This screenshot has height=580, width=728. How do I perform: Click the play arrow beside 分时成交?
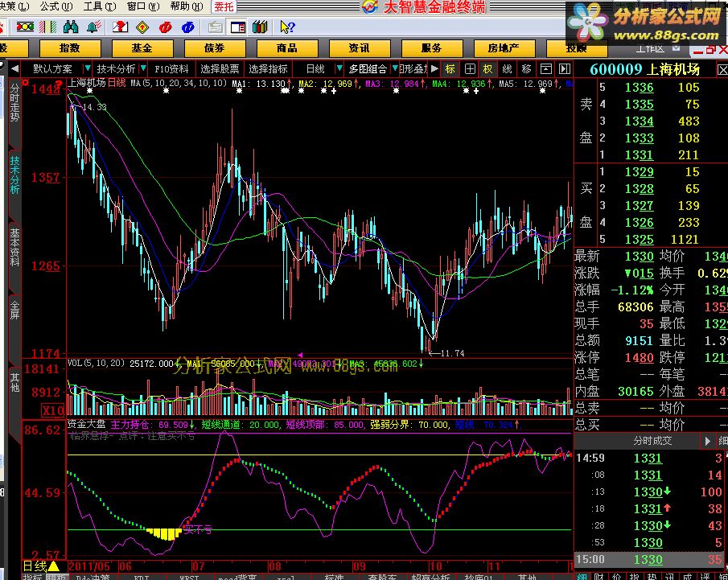707,441
